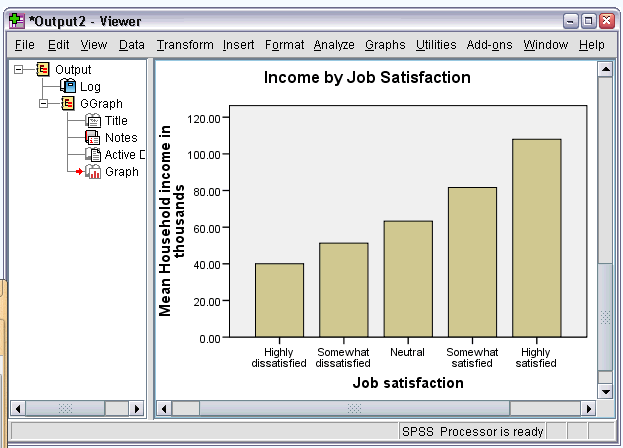Open the Format menu
The height and width of the screenshot is (448, 623).
click(284, 45)
